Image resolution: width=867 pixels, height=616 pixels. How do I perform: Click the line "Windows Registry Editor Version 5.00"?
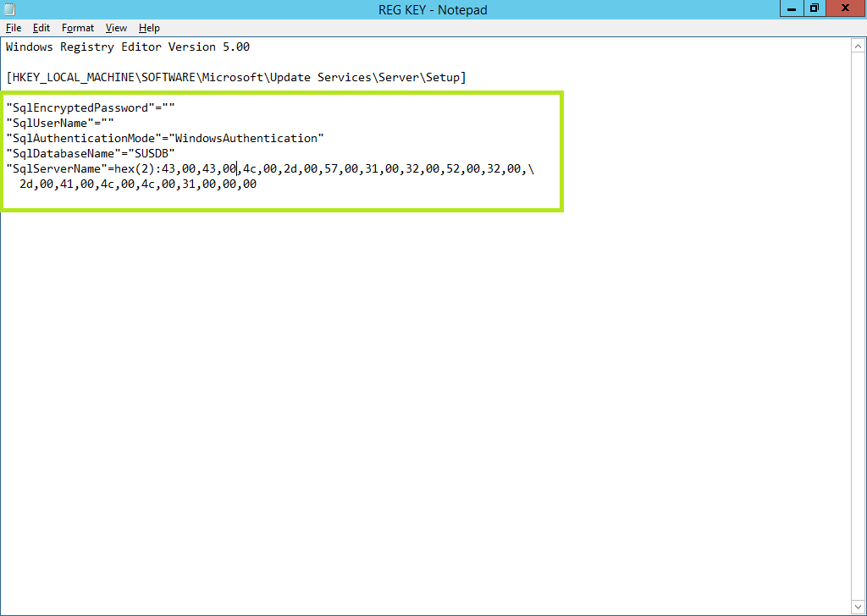(x=128, y=47)
